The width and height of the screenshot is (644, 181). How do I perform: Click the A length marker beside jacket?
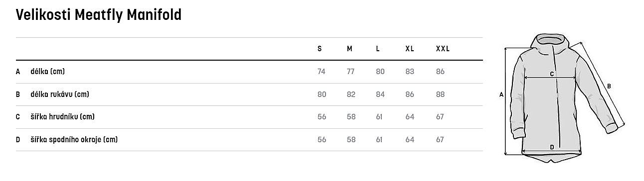[x=501, y=94]
